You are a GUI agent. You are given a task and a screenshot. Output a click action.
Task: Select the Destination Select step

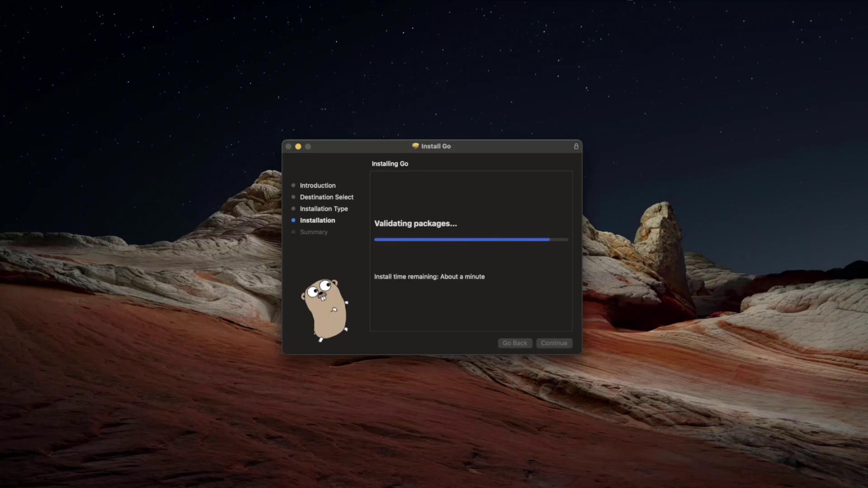(326, 197)
